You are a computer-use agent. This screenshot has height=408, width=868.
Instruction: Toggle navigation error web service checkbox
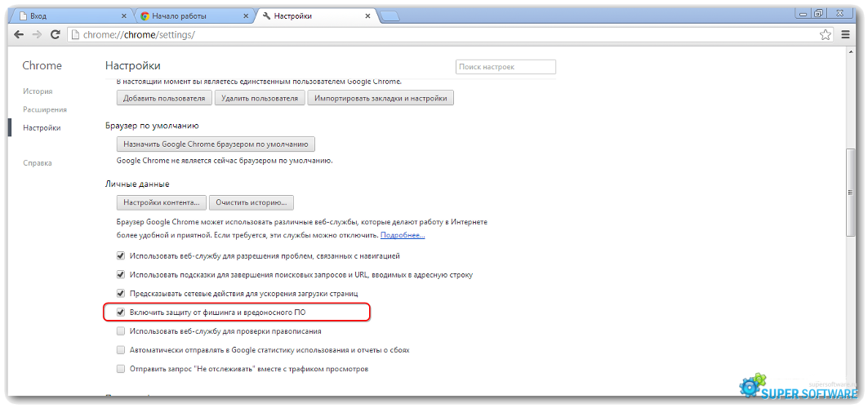[x=121, y=256]
